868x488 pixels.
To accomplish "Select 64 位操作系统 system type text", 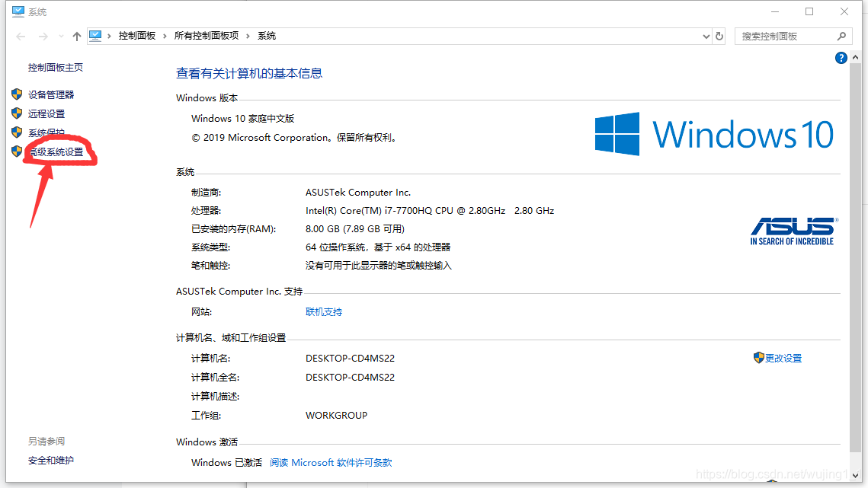I will pyautogui.click(x=377, y=247).
